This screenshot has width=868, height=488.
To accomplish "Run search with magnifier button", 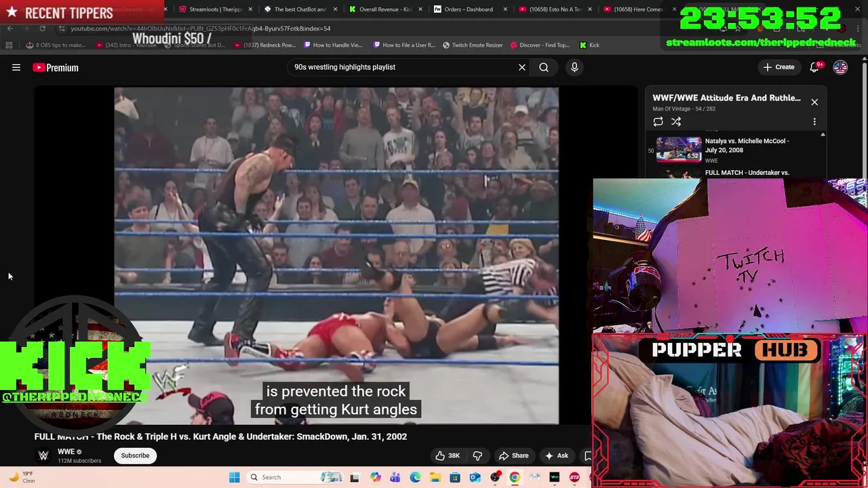I will pos(544,67).
